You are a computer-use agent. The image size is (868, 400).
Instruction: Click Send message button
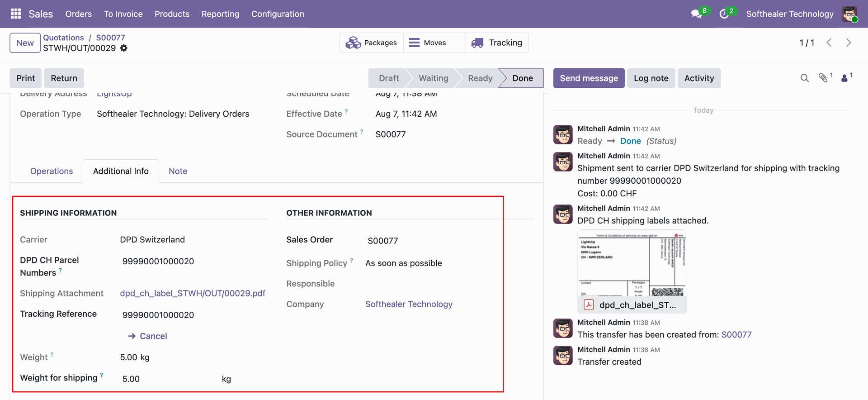[x=589, y=78]
